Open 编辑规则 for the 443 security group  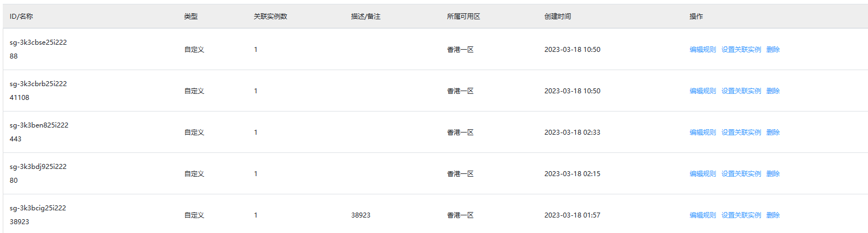click(x=702, y=133)
